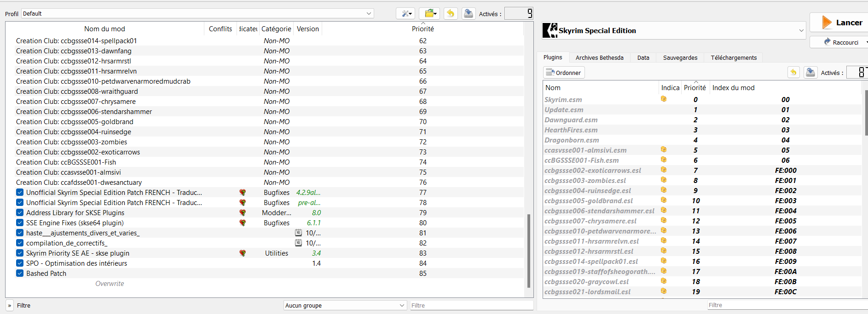Click Lancer to launch the game
Viewport: 868px width, 314px height.
[x=839, y=23]
